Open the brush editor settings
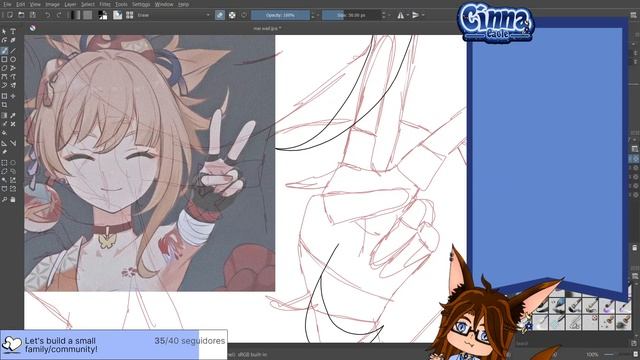The height and width of the screenshot is (360, 640). tap(118, 15)
